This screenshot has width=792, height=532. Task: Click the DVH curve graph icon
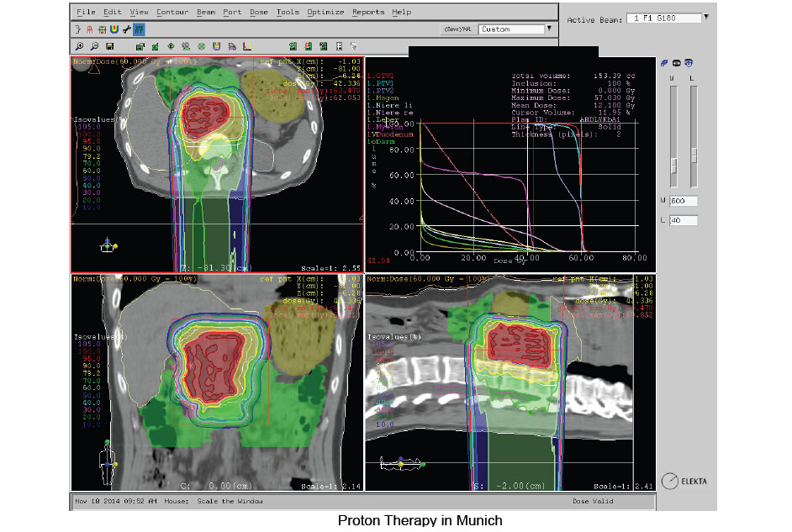[247, 46]
